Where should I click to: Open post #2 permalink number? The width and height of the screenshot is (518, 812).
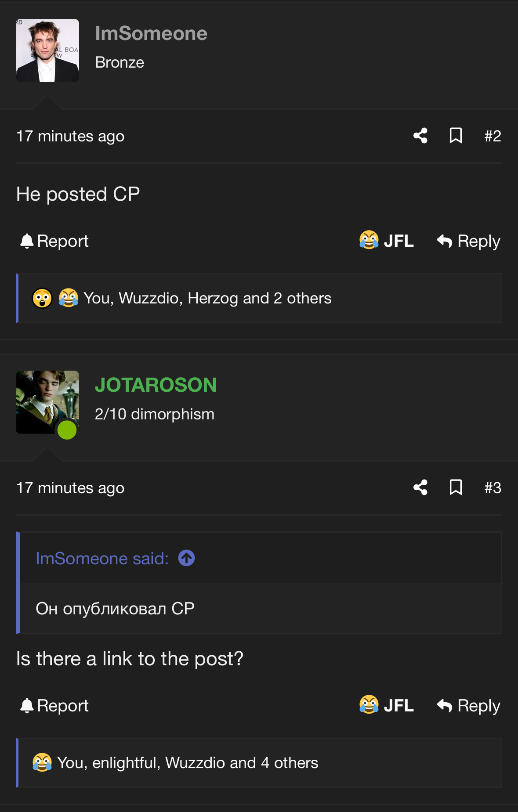(x=493, y=136)
